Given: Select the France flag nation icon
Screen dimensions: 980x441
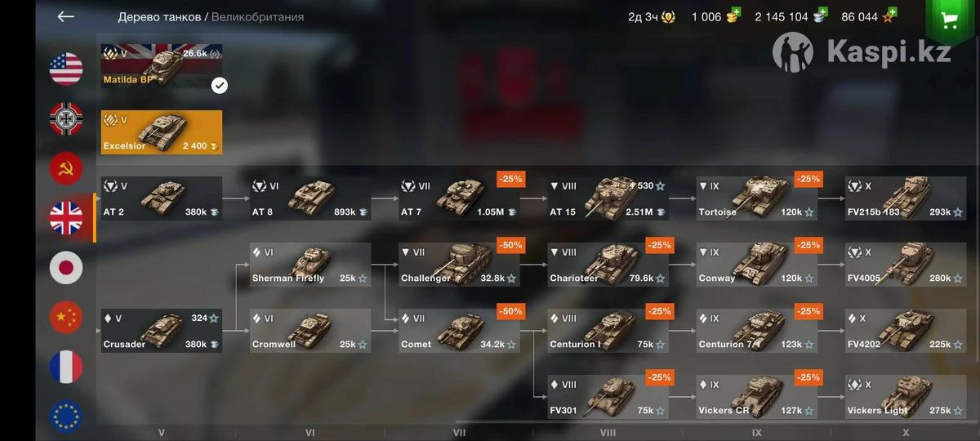Looking at the screenshot, I should 66,367.
